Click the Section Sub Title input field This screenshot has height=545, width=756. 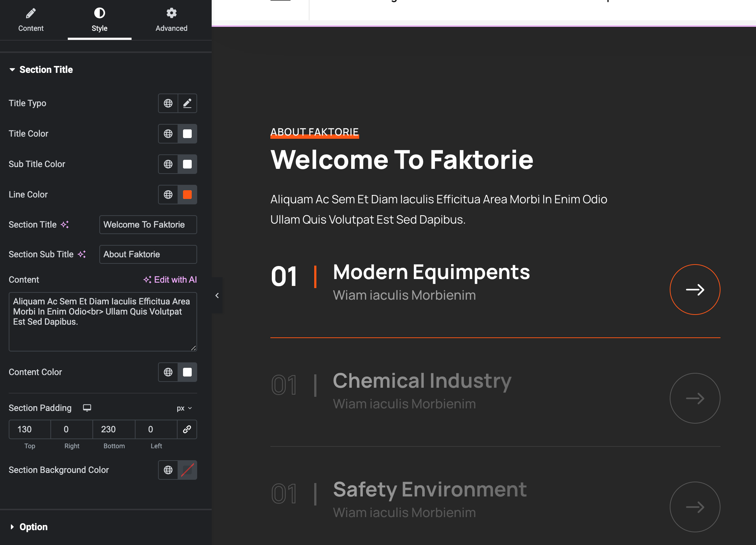[148, 254]
